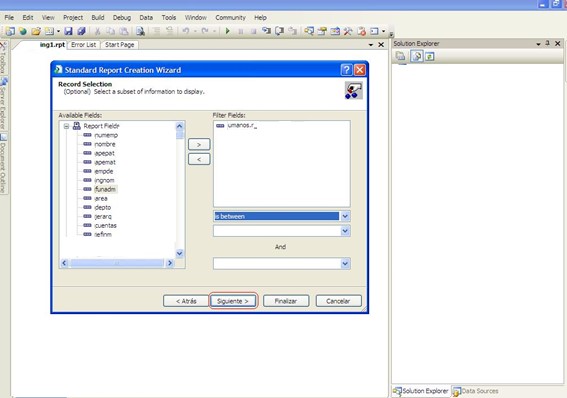Click the Step Into toolbar icon
567x398 pixels.
(266, 31)
